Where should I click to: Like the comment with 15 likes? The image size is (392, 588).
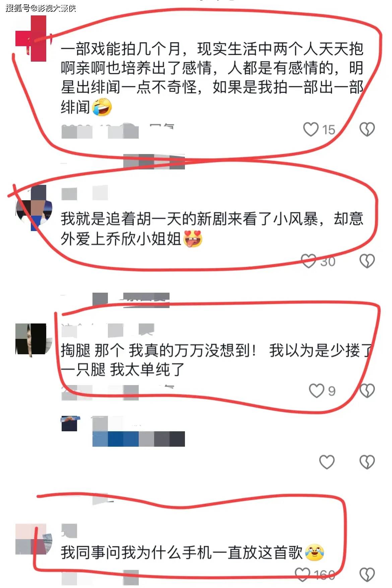(311, 129)
